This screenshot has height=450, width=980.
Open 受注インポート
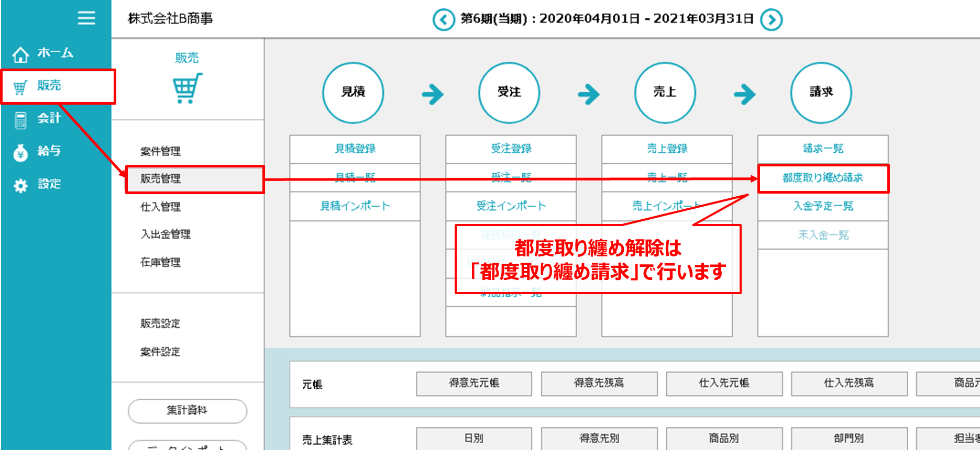[x=511, y=206]
